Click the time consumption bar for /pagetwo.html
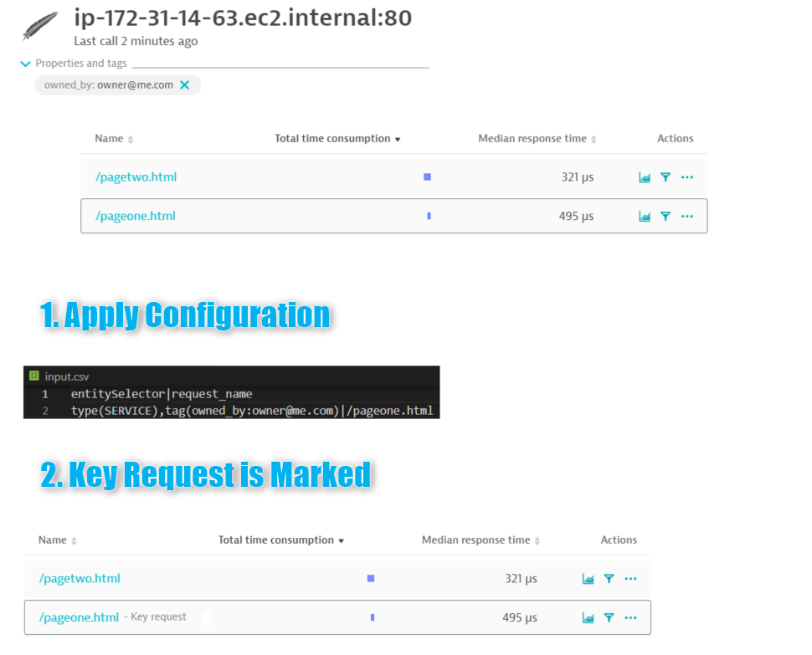Screen dimensions: 812x655 point(426,177)
